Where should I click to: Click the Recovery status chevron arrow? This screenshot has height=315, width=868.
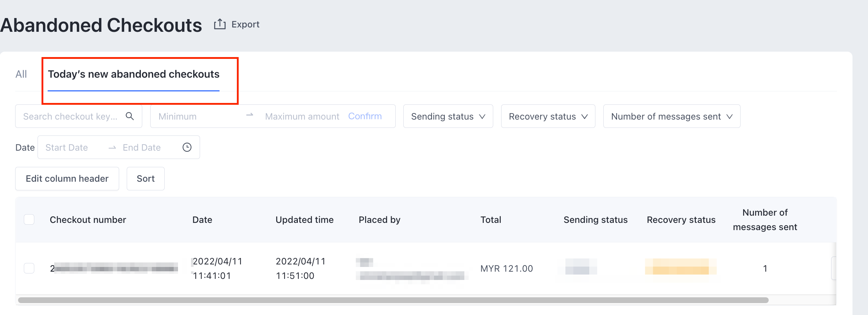click(585, 117)
